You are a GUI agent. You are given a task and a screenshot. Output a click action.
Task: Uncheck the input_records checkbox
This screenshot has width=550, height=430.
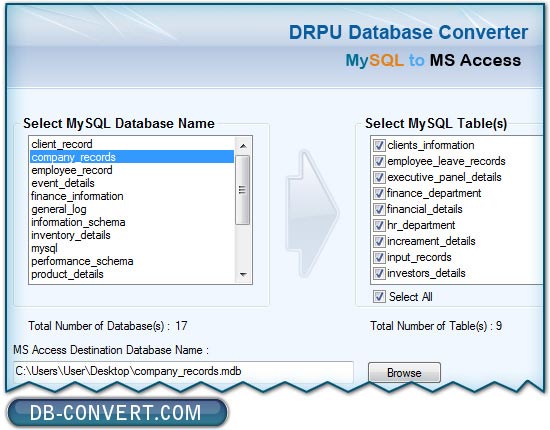[x=379, y=257]
